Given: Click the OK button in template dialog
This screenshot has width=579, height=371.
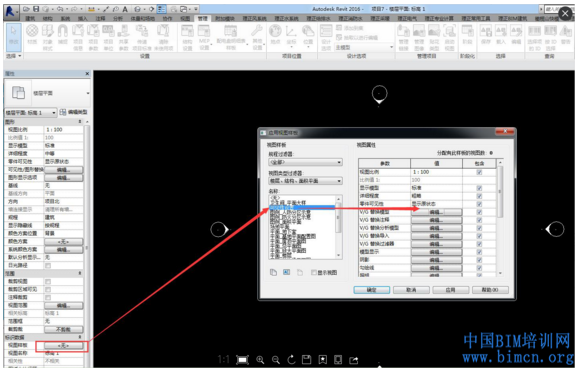Looking at the screenshot, I should pyautogui.click(x=371, y=290).
